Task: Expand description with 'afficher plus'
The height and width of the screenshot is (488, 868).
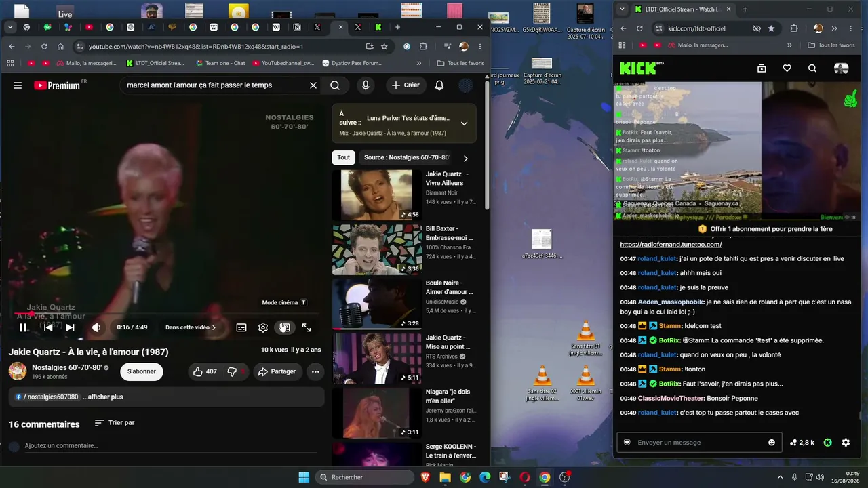Action: pyautogui.click(x=103, y=396)
